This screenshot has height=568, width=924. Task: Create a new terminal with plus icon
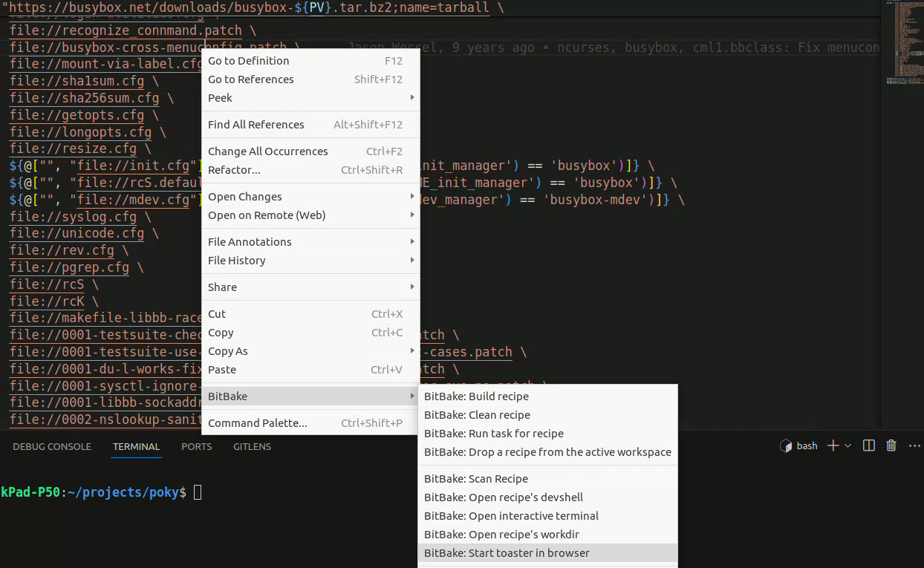[x=833, y=445]
